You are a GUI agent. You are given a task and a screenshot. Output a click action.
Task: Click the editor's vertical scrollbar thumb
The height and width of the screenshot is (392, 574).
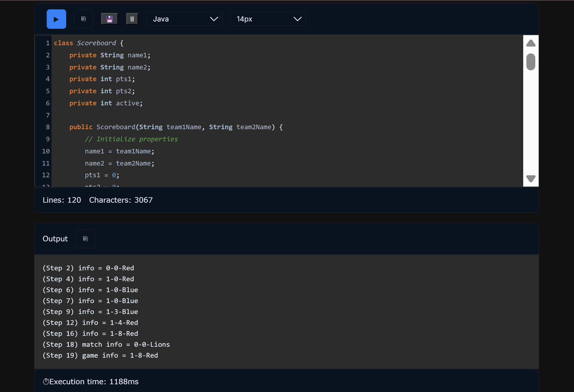[x=531, y=62]
